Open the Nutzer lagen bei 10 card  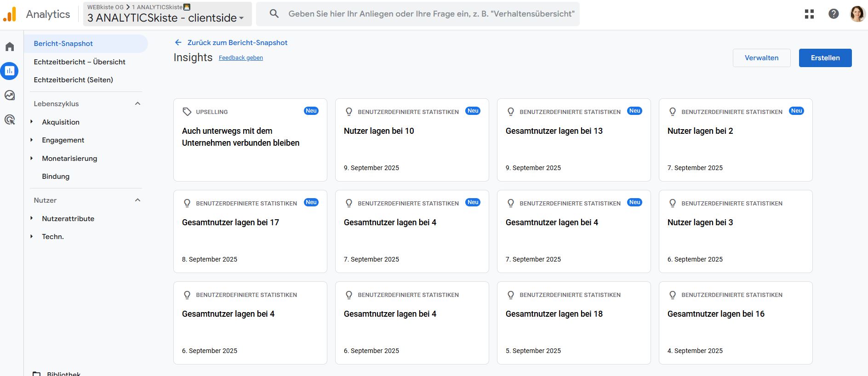point(412,140)
